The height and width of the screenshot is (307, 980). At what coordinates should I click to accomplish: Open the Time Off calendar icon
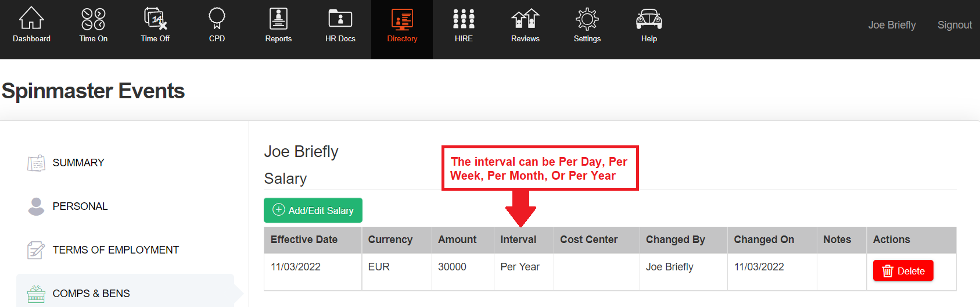(155, 19)
